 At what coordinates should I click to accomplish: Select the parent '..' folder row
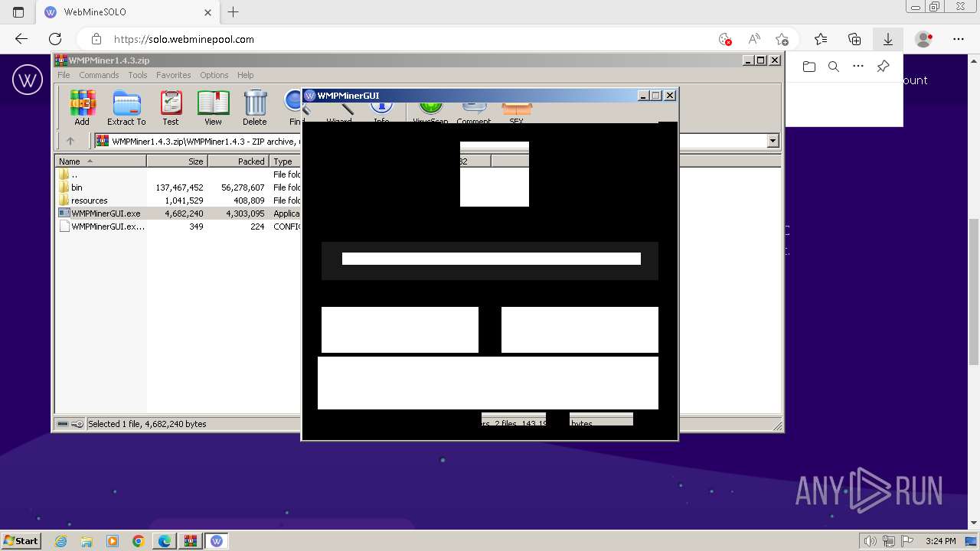click(x=178, y=174)
